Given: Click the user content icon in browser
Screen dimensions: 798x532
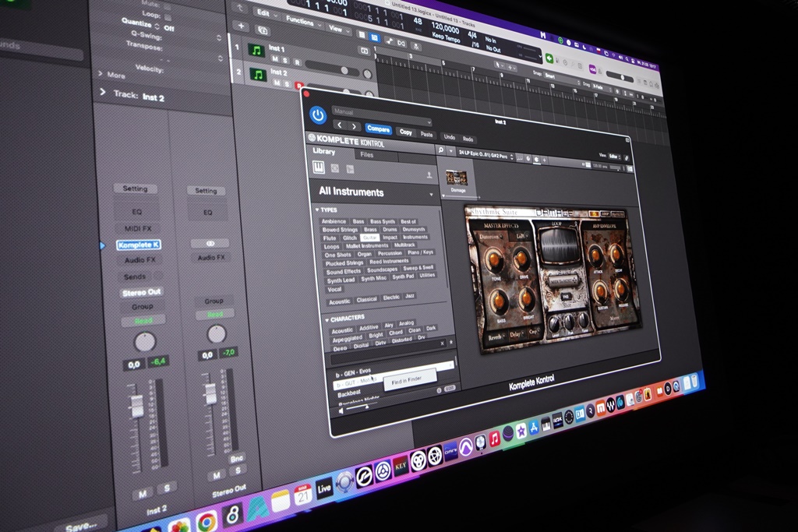Looking at the screenshot, I should (429, 175).
